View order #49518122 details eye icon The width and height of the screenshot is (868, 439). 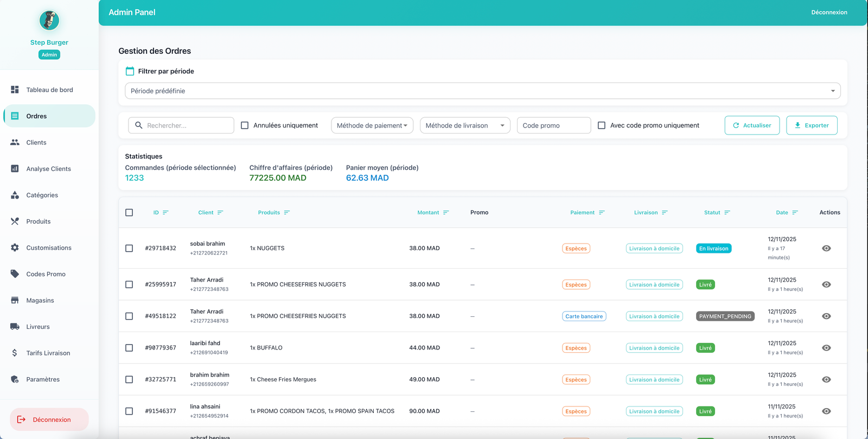(x=826, y=316)
